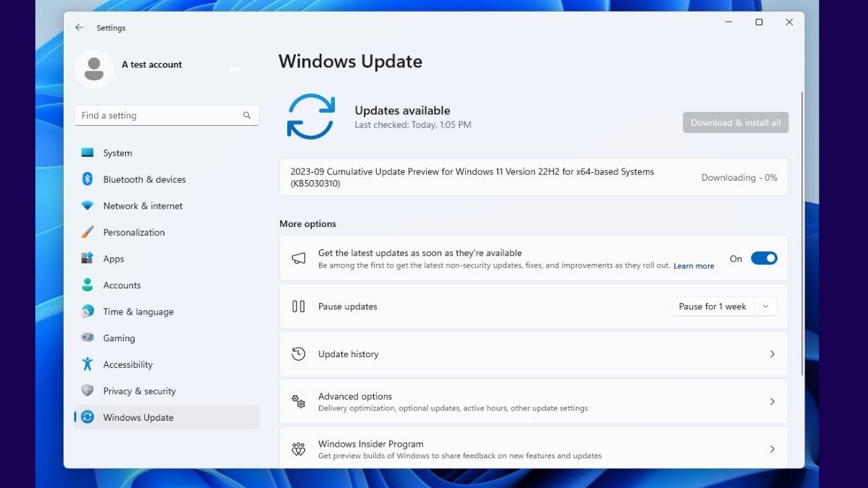Go to Accessibility settings
The height and width of the screenshot is (488, 868).
click(x=166, y=364)
